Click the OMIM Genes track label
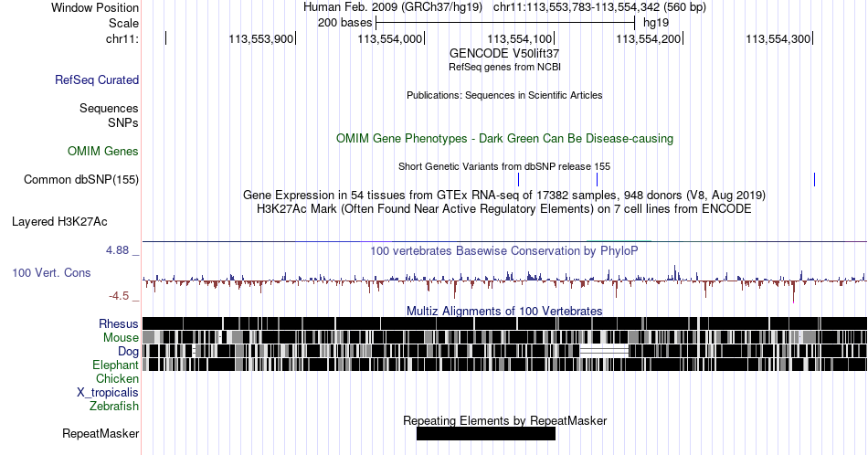Image resolution: width=868 pixels, height=455 pixels. pyautogui.click(x=103, y=151)
